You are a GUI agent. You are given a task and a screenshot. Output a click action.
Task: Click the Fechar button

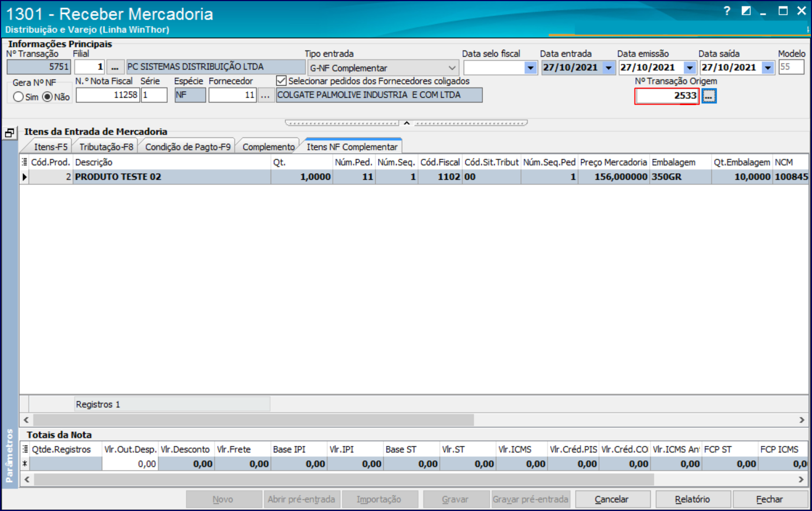[x=770, y=499]
